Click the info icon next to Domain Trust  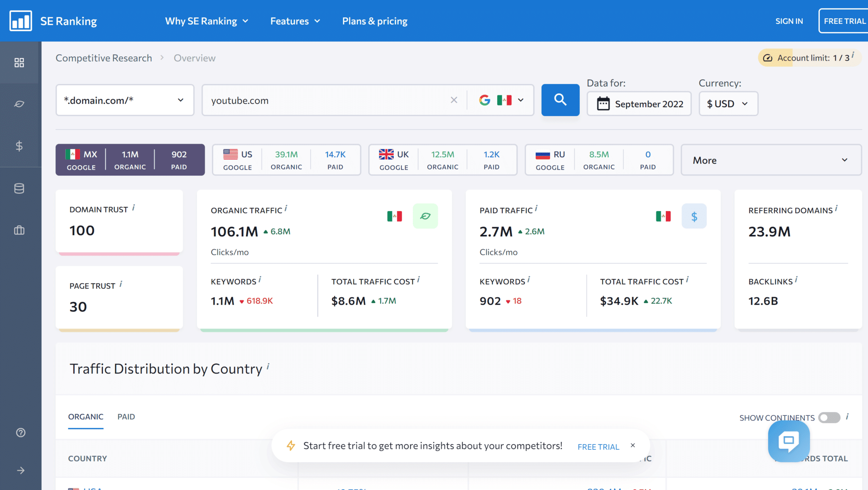click(x=134, y=207)
